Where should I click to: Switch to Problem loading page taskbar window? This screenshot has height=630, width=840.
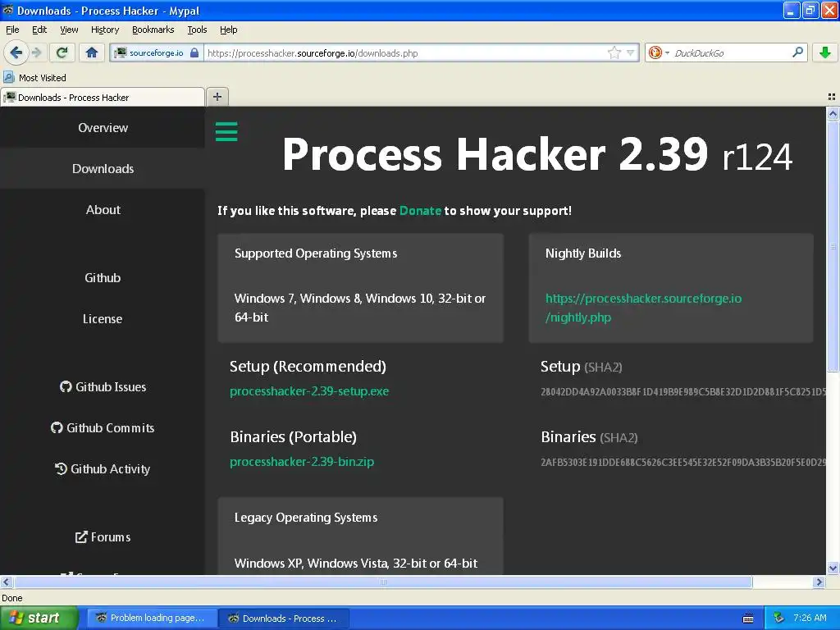pos(151,619)
